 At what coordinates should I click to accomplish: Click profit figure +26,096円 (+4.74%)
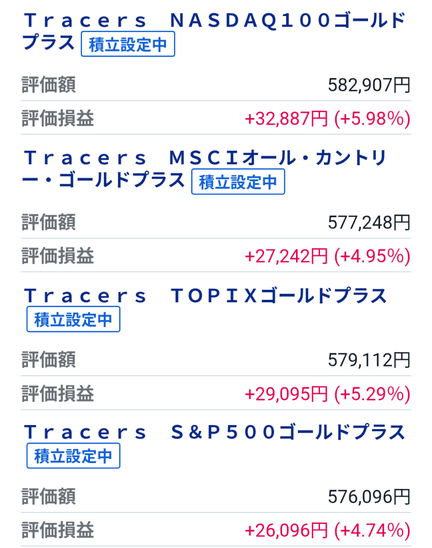[x=327, y=531]
